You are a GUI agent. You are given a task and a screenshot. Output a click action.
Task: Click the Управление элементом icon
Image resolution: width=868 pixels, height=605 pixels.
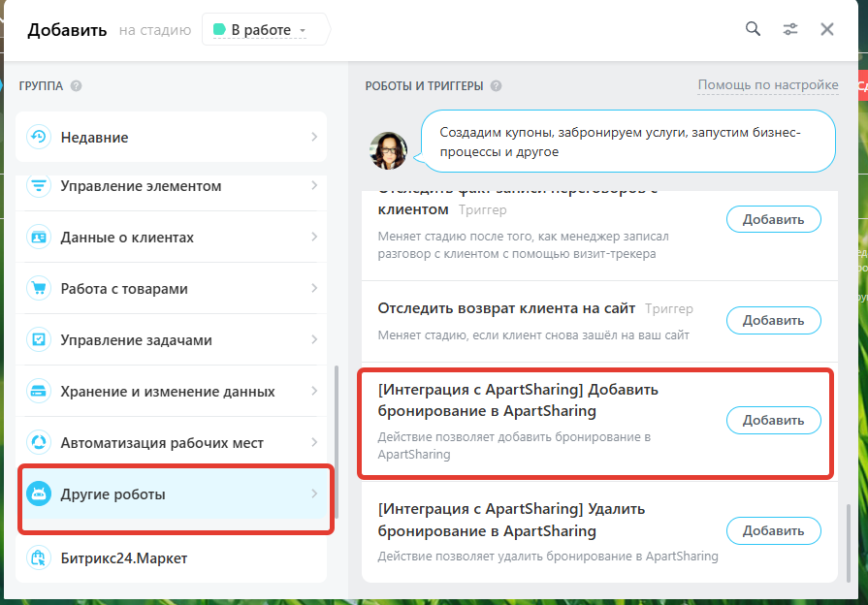39,186
